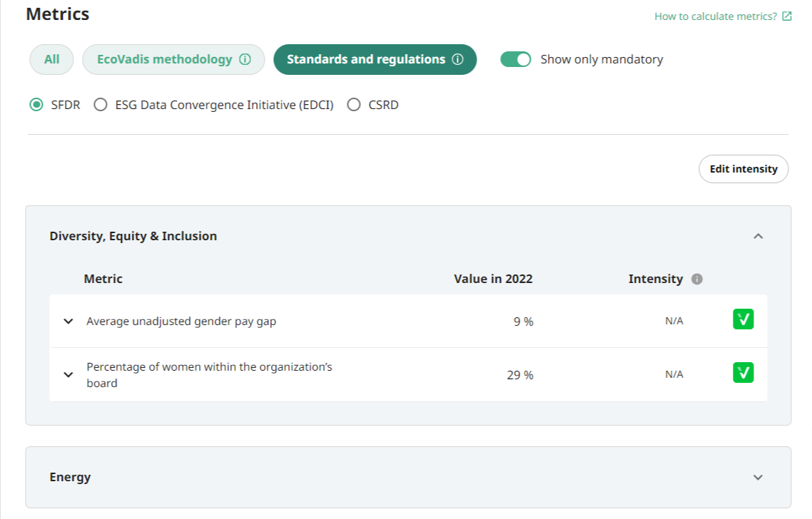Click N/A intensity in the women on board row
This screenshot has width=812, height=519.
click(674, 374)
